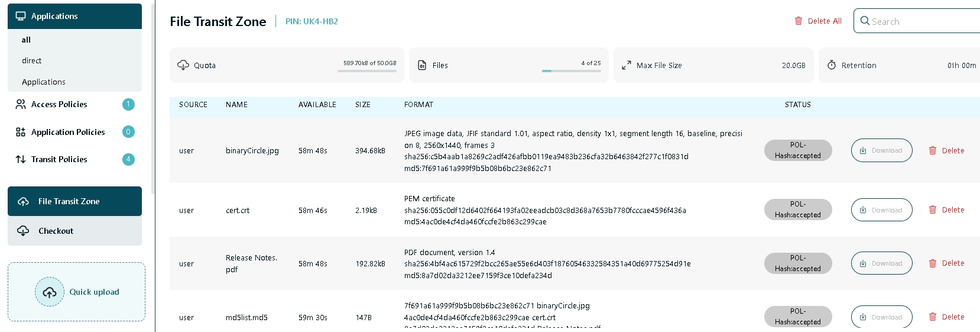Select the 'direct' applications entry
This screenshot has height=332, width=980.
[x=32, y=60]
